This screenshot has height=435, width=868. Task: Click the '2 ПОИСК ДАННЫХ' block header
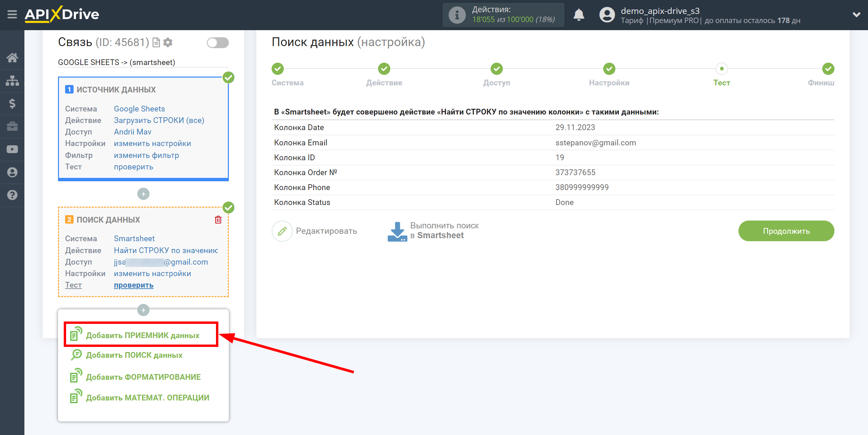(102, 220)
